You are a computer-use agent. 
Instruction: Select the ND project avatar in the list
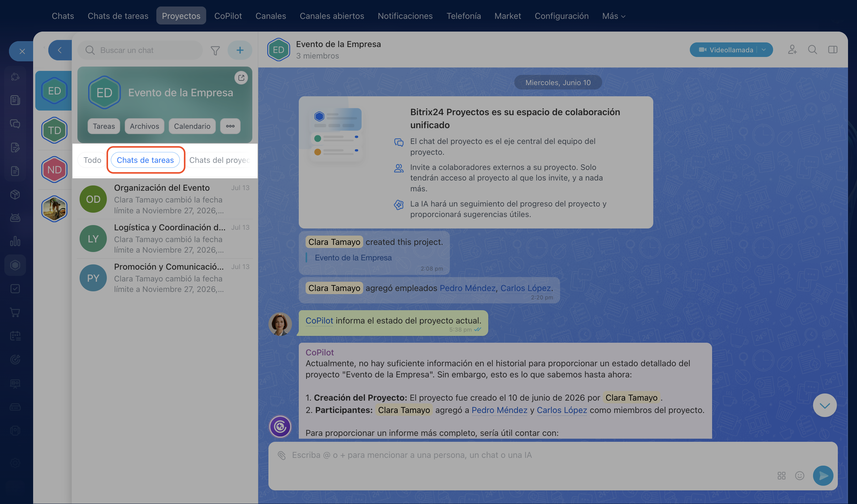pyautogui.click(x=54, y=170)
